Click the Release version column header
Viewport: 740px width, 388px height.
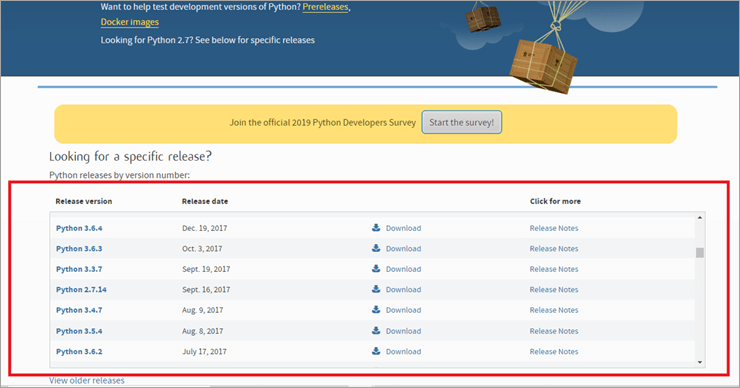(84, 201)
